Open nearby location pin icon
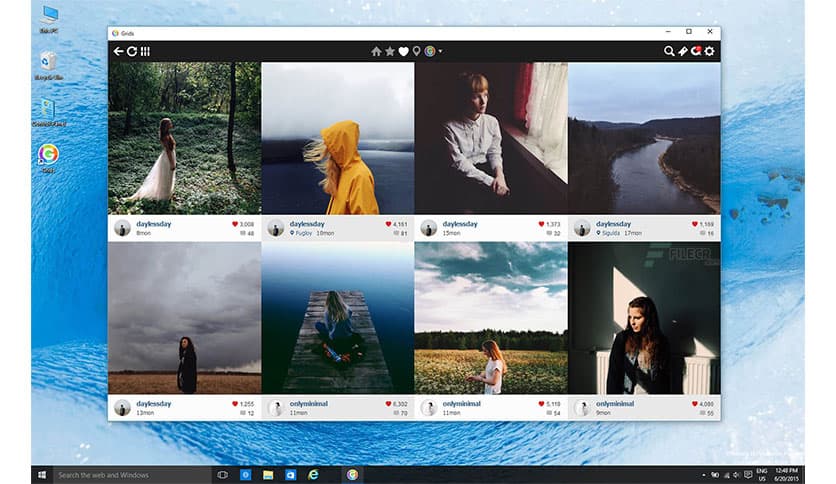This screenshot has width=836, height=484. [x=416, y=51]
